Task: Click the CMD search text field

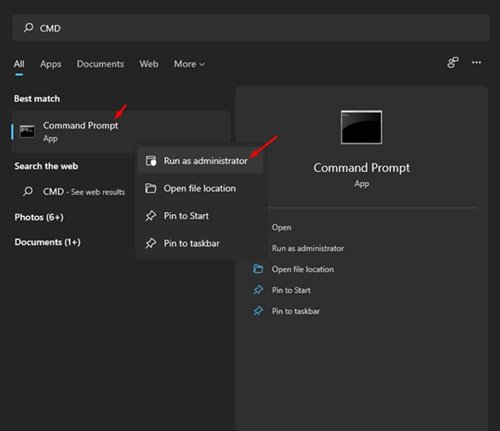Action: (x=251, y=28)
